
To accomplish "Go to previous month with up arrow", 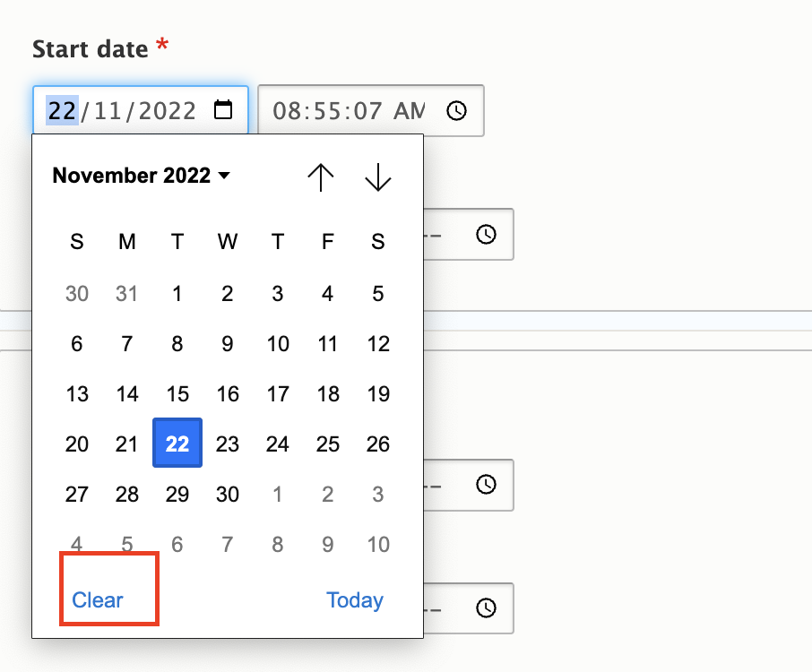I will click(321, 177).
